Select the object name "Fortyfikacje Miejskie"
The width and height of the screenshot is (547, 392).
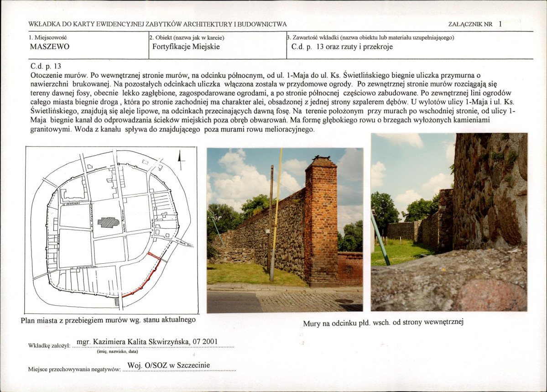tap(186, 47)
